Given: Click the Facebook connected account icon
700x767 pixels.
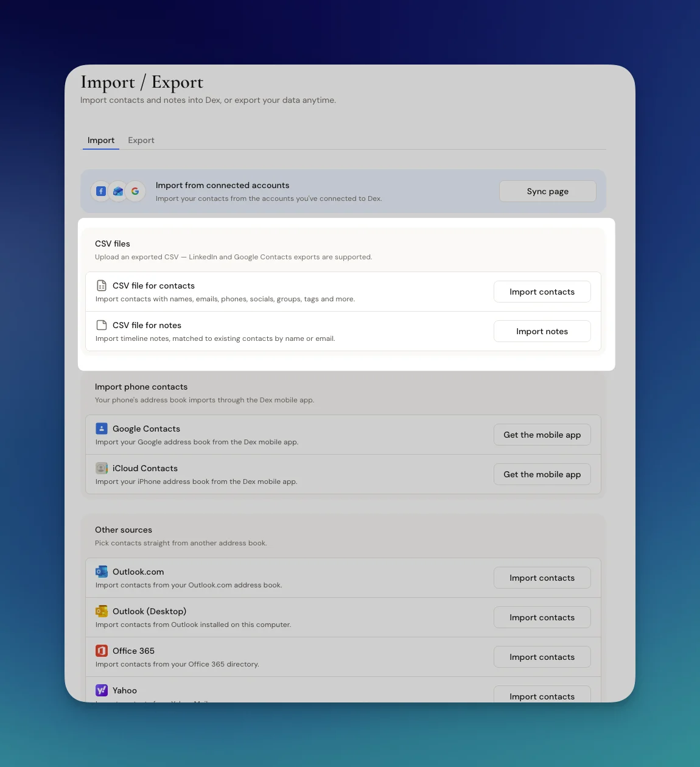Looking at the screenshot, I should (101, 191).
